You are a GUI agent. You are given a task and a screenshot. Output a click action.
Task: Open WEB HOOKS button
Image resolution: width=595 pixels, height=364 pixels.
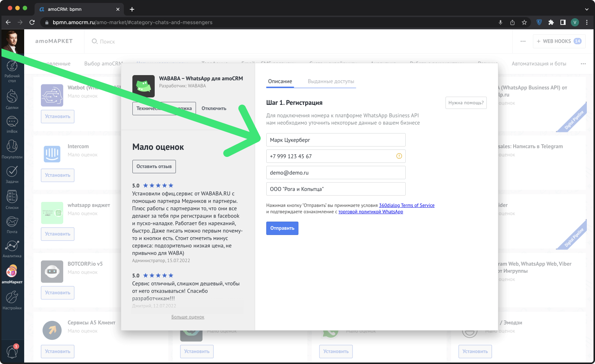559,41
